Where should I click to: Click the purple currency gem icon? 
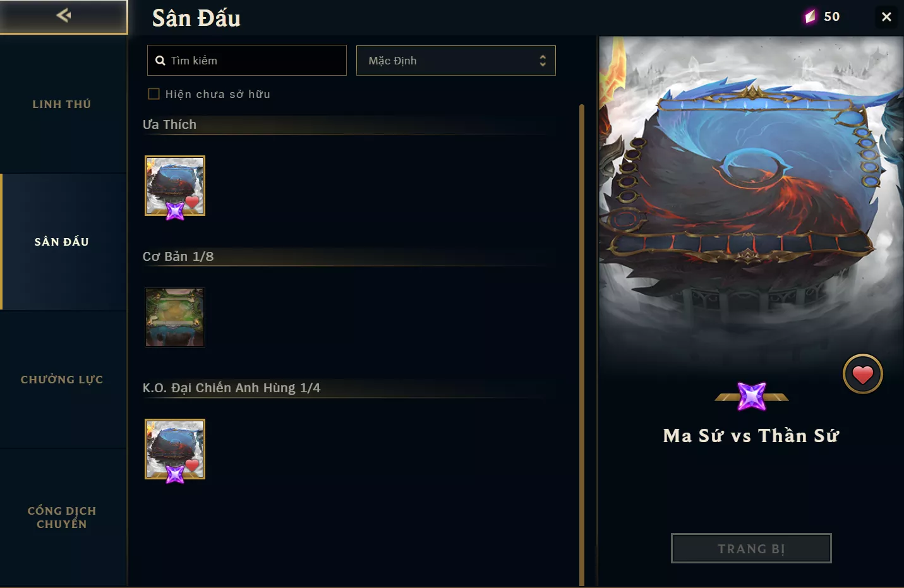click(810, 16)
